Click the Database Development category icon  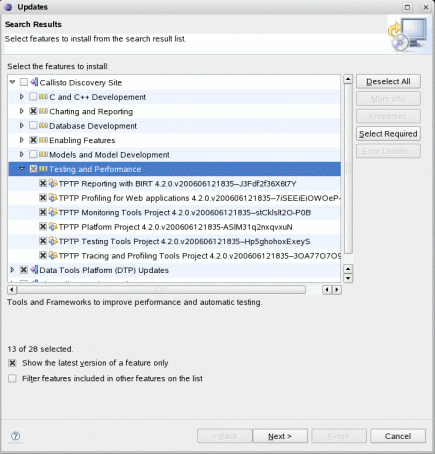[x=43, y=125]
